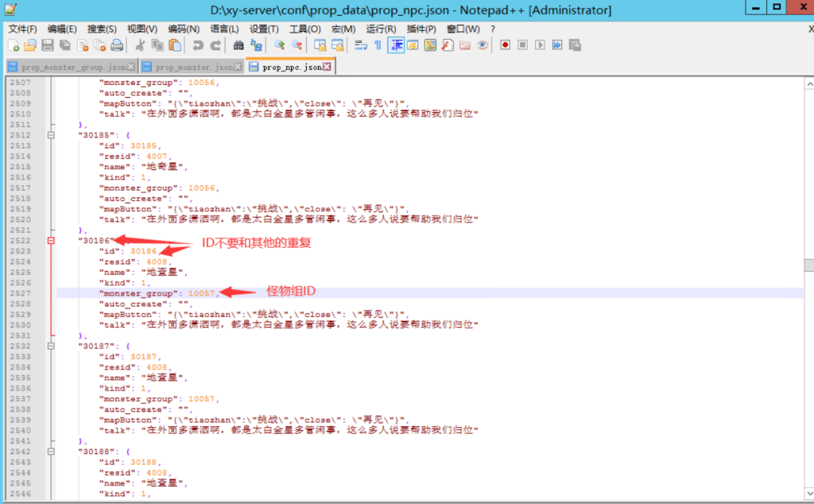Click the New file toolbar icon

click(x=13, y=45)
